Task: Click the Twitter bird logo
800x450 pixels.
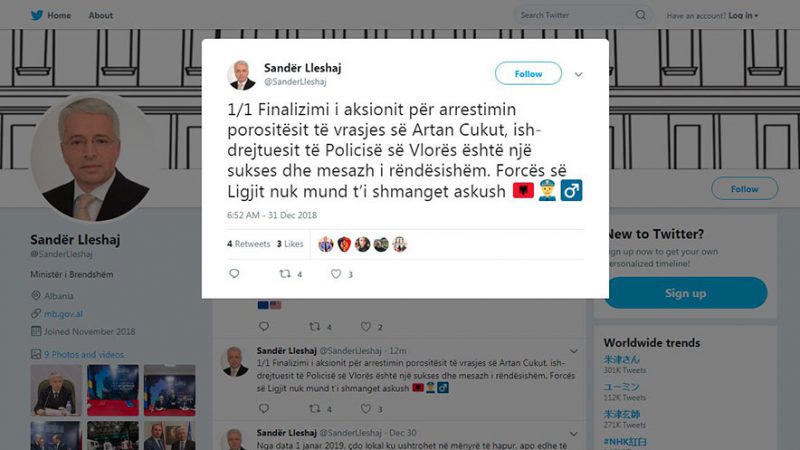Action: point(37,15)
